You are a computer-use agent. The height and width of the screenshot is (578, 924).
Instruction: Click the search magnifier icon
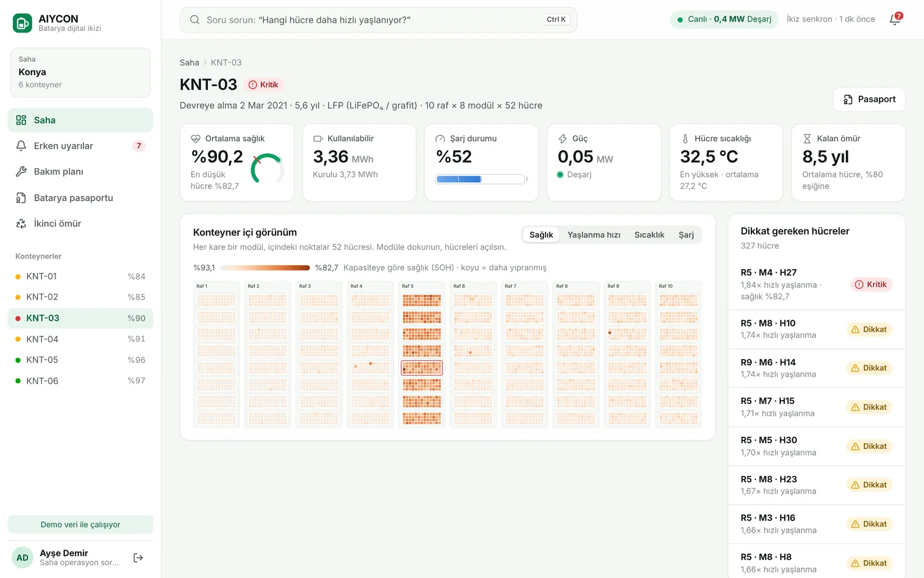(195, 20)
